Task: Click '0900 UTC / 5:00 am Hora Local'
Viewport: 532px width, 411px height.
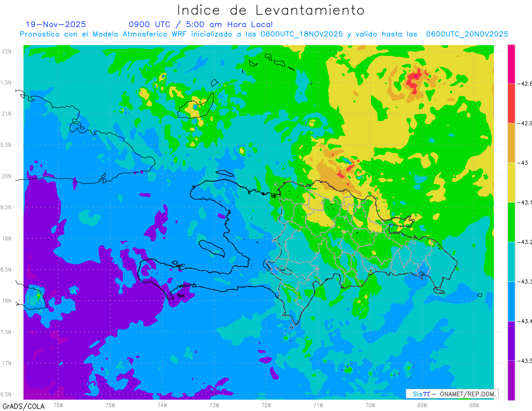Action: click(201, 24)
